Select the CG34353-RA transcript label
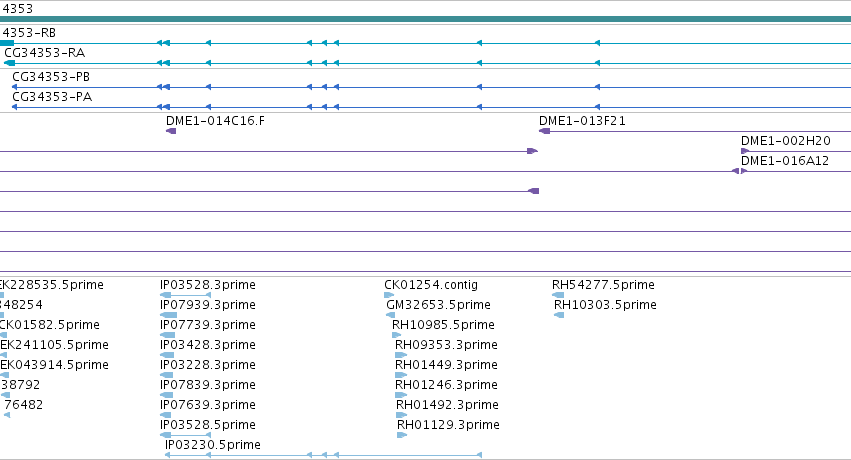 (x=45, y=53)
